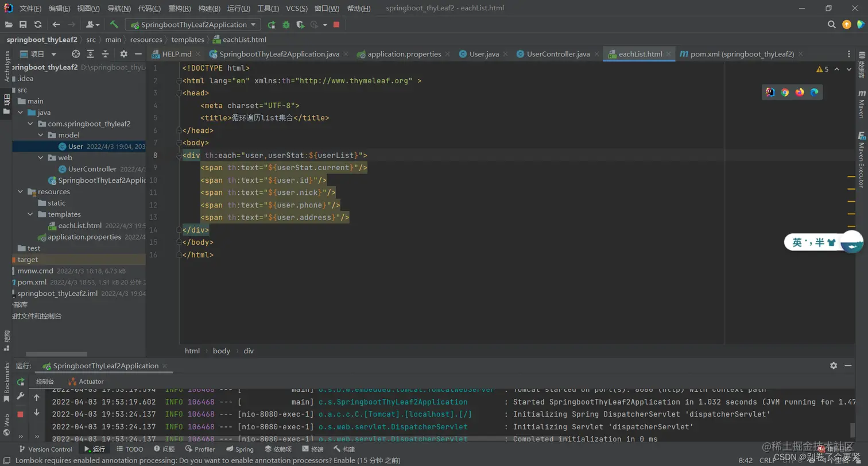Start debugging with the bug icon

tap(285, 25)
